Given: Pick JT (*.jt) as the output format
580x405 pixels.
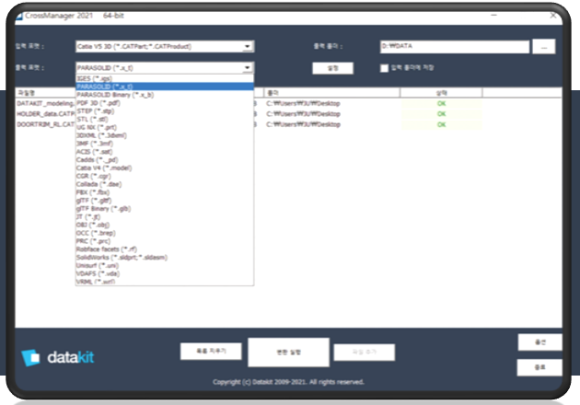Looking at the screenshot, I should tap(165, 217).
